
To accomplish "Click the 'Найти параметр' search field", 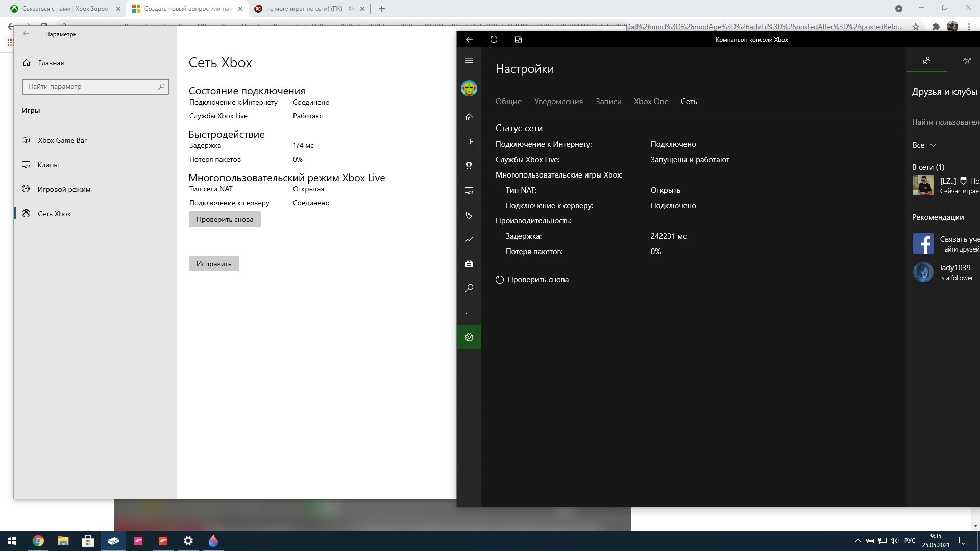I will click(95, 86).
